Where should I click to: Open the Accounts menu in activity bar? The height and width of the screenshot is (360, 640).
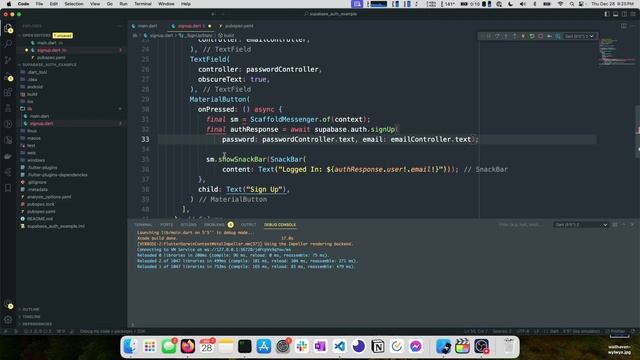[x=8, y=304]
